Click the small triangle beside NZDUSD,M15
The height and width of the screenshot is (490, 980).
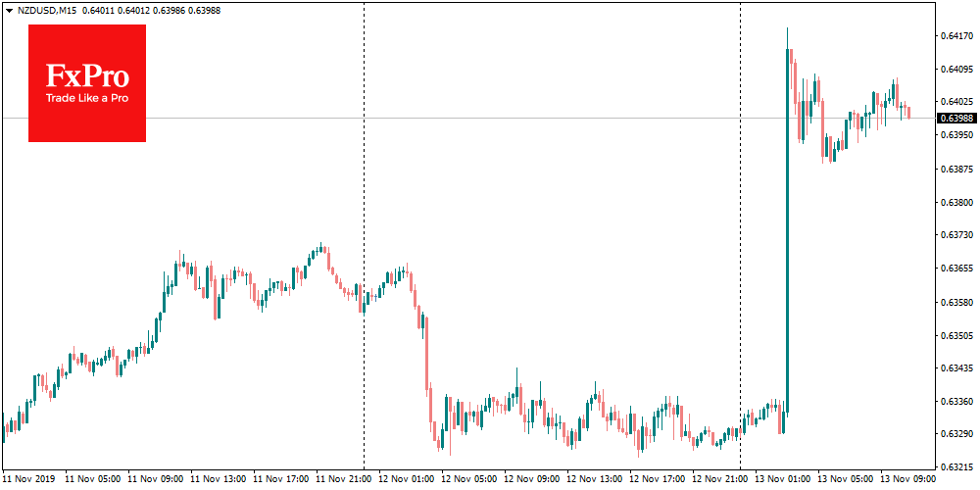click(x=9, y=10)
